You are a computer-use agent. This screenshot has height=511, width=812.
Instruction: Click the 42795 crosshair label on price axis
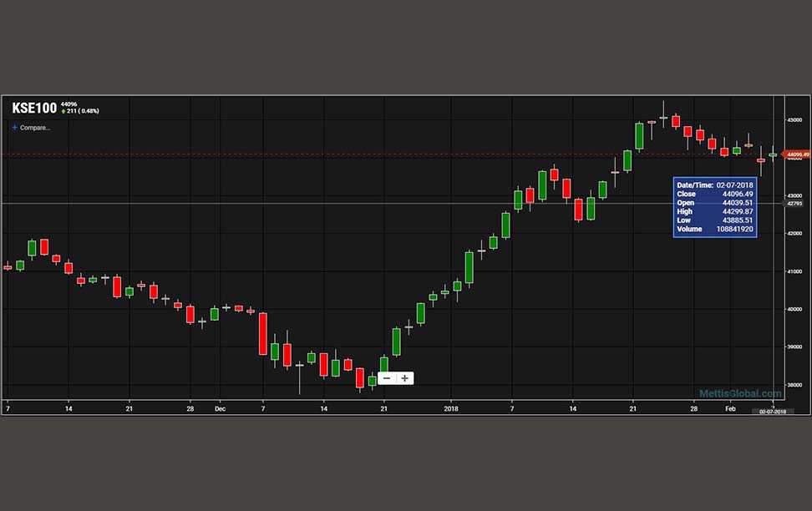click(794, 204)
